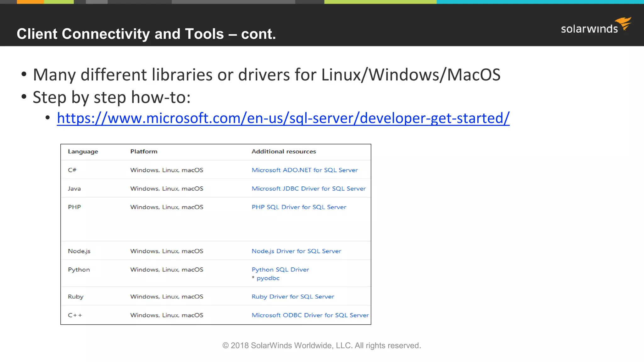Image resolution: width=644 pixels, height=362 pixels.
Task: Click the slide title Client Connectivity and Tools
Action: coord(146,34)
